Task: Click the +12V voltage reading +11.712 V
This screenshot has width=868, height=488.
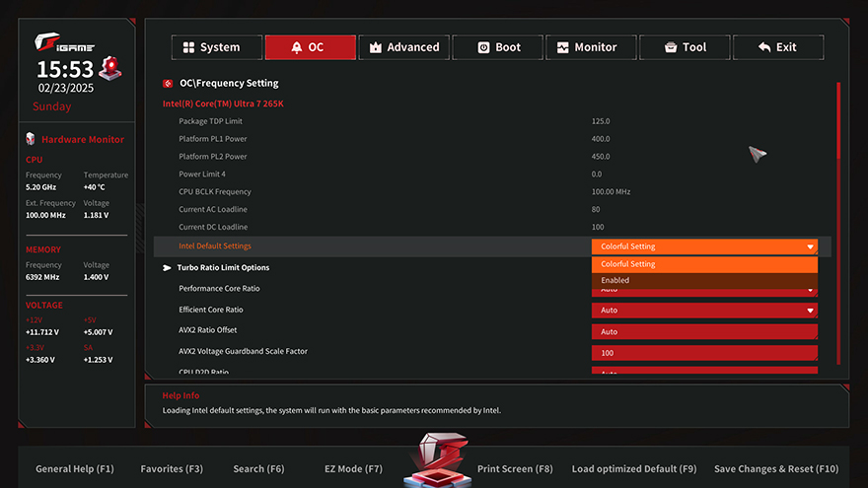Action: click(42, 332)
